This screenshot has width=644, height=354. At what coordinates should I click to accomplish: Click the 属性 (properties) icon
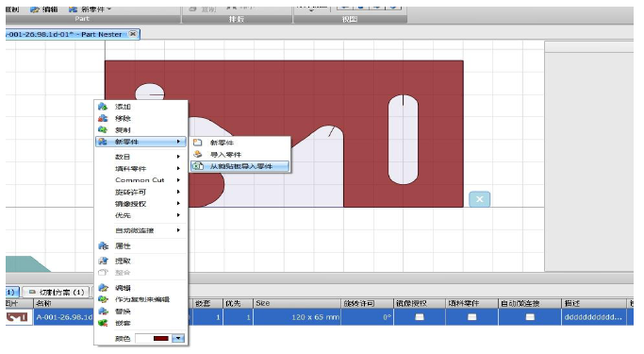click(103, 245)
